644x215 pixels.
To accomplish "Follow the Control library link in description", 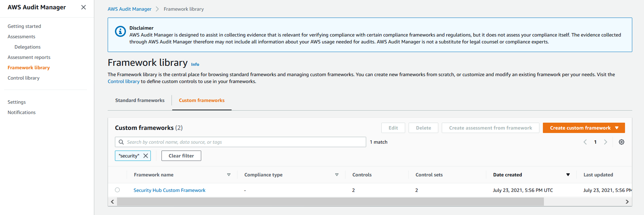I will (124, 81).
